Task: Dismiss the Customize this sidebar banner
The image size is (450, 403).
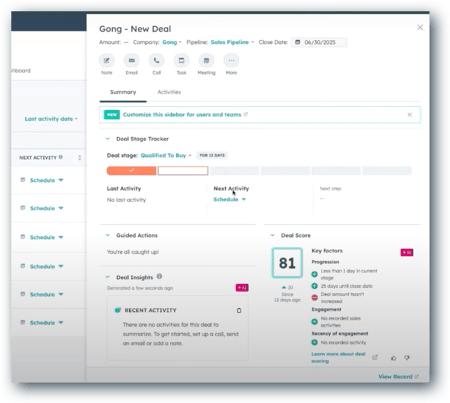Action: pyautogui.click(x=410, y=115)
